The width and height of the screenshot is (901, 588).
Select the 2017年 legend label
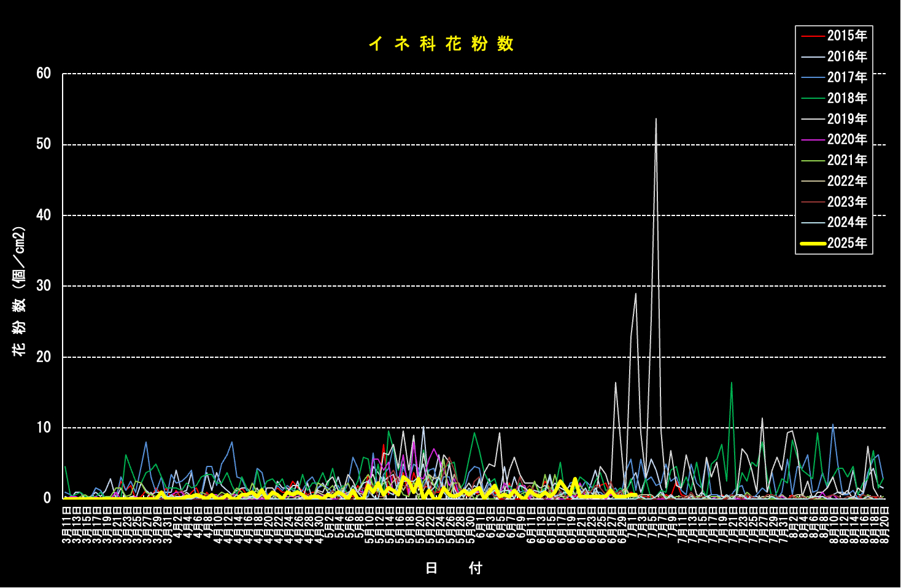(x=847, y=77)
